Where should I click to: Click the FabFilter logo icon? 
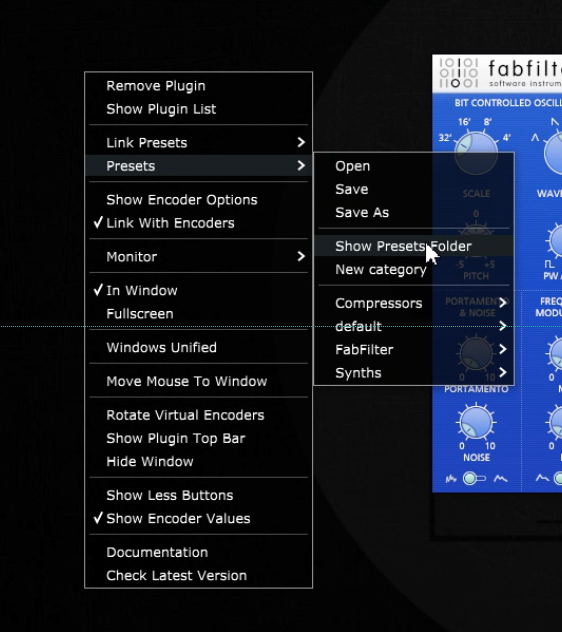(x=459, y=73)
